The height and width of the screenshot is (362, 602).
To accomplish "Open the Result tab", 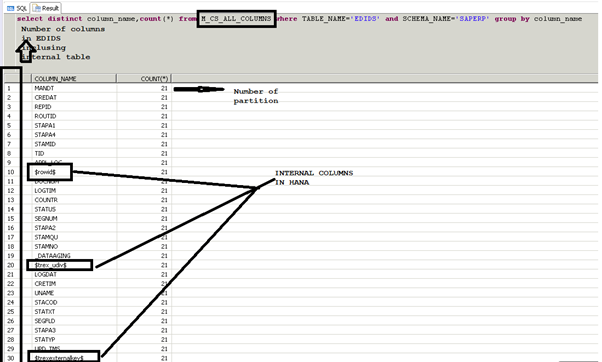I will [46, 8].
